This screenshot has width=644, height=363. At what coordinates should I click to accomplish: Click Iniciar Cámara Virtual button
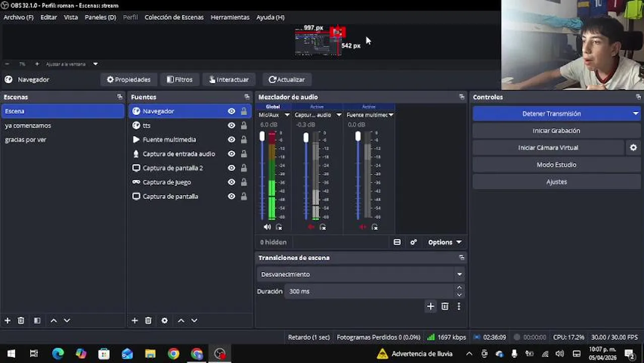548,148
